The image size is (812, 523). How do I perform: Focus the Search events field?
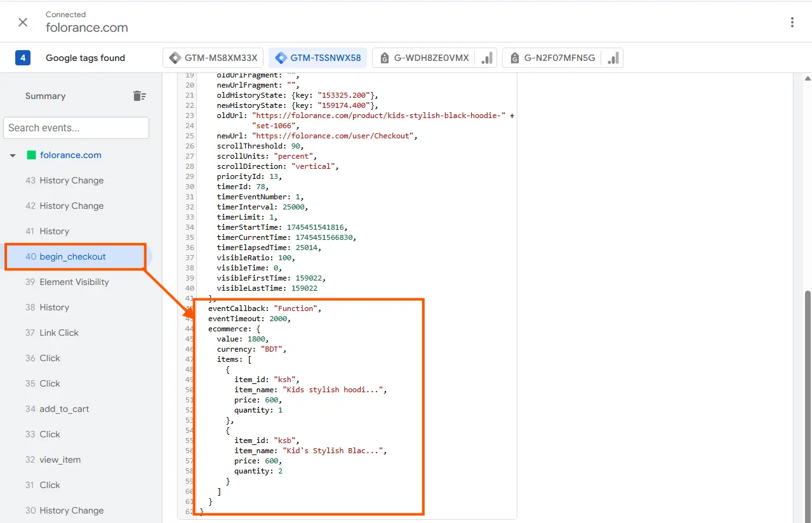coord(76,128)
